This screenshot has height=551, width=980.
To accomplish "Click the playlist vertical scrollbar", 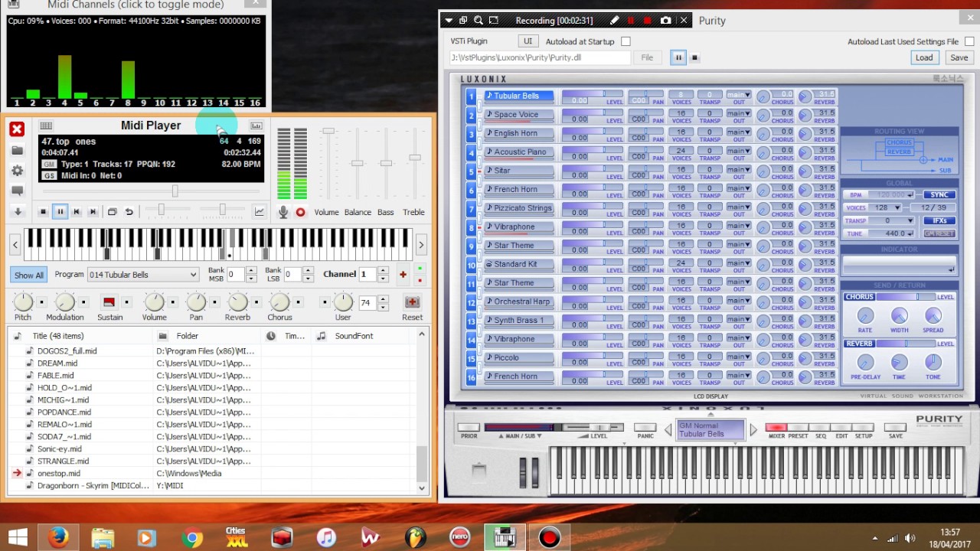I will pos(422,411).
